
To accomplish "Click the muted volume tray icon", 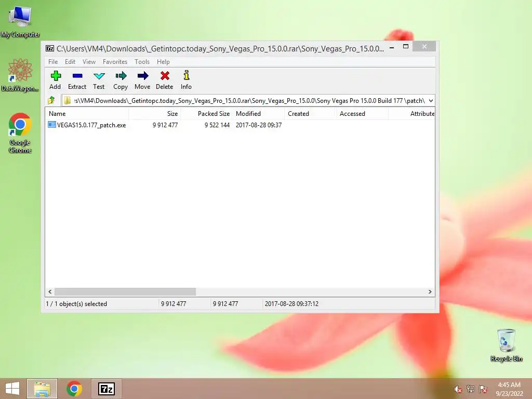I will [x=458, y=389].
